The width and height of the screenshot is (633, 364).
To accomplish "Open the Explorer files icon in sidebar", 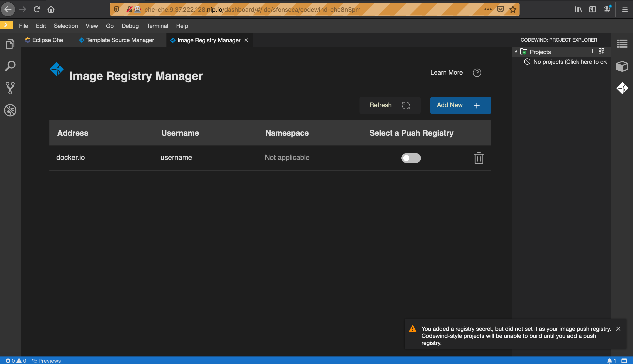I will click(10, 44).
